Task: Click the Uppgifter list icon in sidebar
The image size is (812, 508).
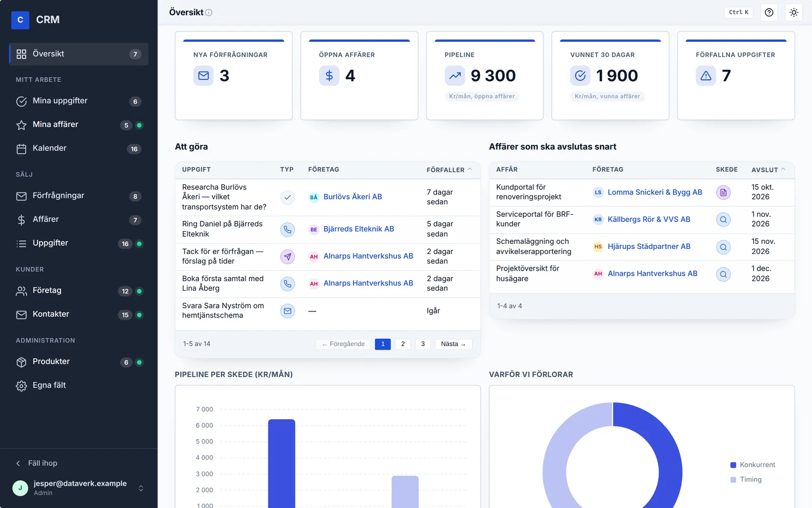Action: [x=21, y=244]
